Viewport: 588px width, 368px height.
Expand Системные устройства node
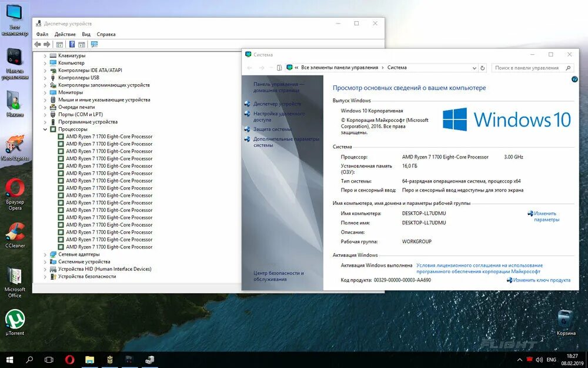pyautogui.click(x=45, y=262)
